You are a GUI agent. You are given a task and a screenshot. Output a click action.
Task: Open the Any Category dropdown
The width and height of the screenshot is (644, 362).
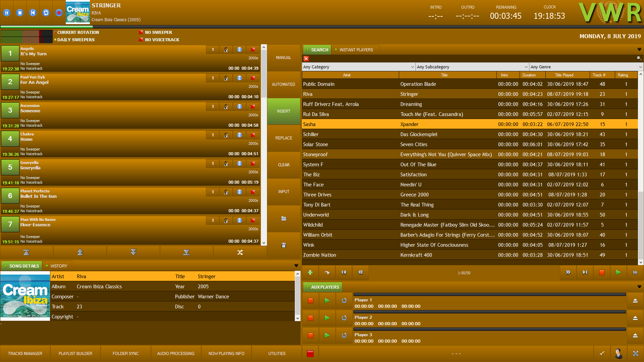point(359,67)
